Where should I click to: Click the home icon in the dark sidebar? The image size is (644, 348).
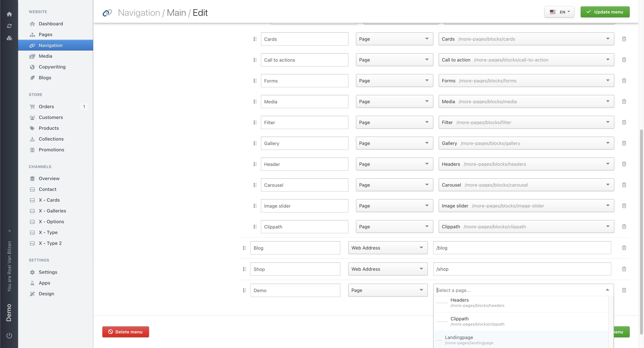click(x=9, y=14)
